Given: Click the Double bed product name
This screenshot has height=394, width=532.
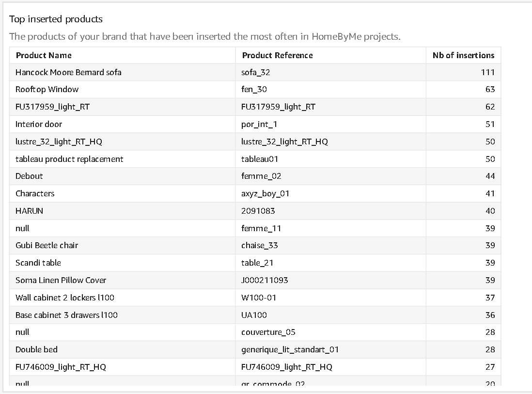Looking at the screenshot, I should point(36,349).
